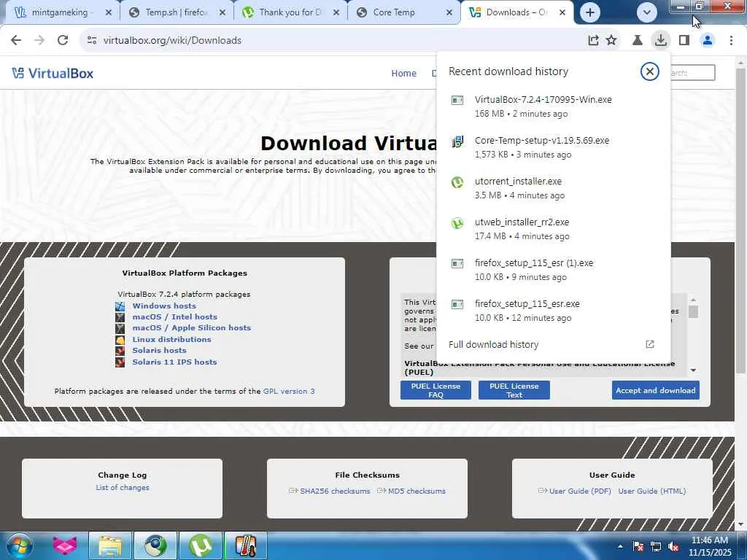The image size is (747, 560).
Task: Open the file explorer taskbar icon
Action: pos(110,545)
